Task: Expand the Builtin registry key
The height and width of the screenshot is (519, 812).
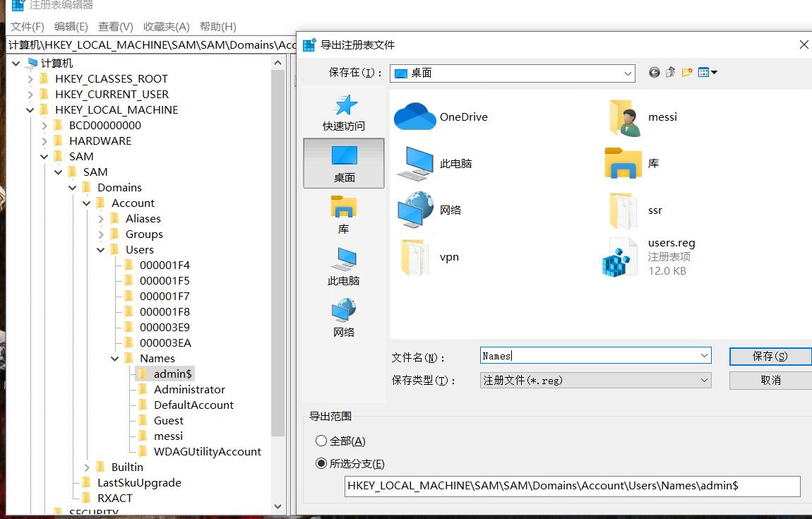Action: [87, 467]
